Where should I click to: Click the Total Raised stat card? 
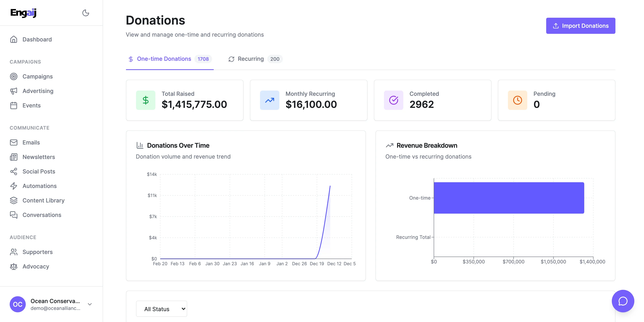click(x=185, y=100)
